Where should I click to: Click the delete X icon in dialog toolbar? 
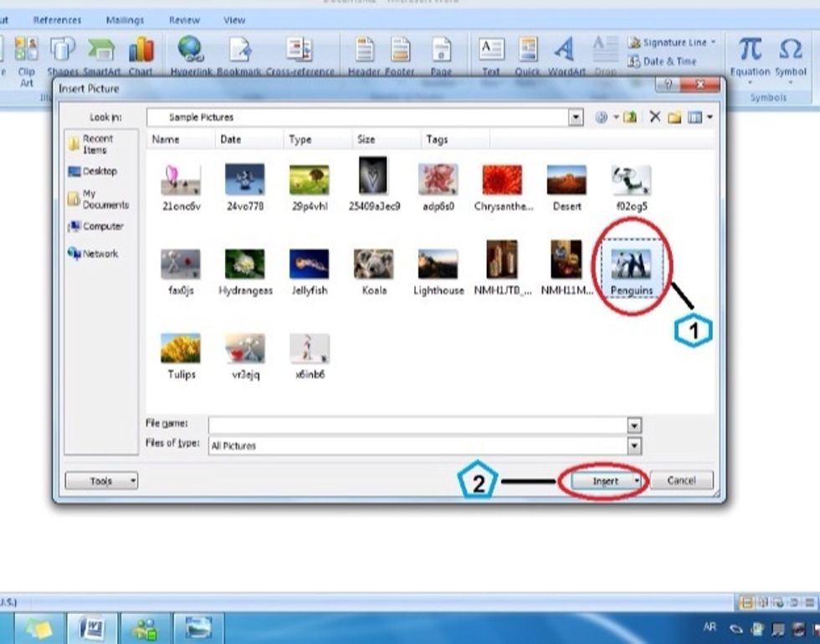click(x=655, y=118)
